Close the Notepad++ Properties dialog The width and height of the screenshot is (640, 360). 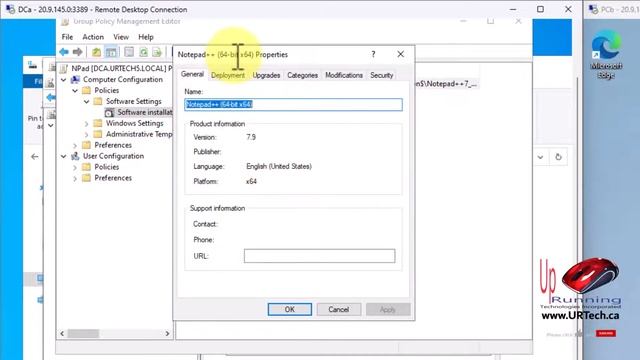400,54
